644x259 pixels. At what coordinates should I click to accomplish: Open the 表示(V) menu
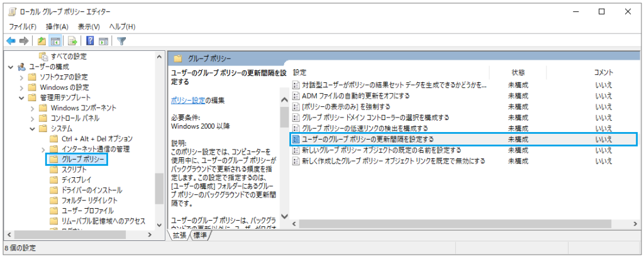(x=89, y=26)
